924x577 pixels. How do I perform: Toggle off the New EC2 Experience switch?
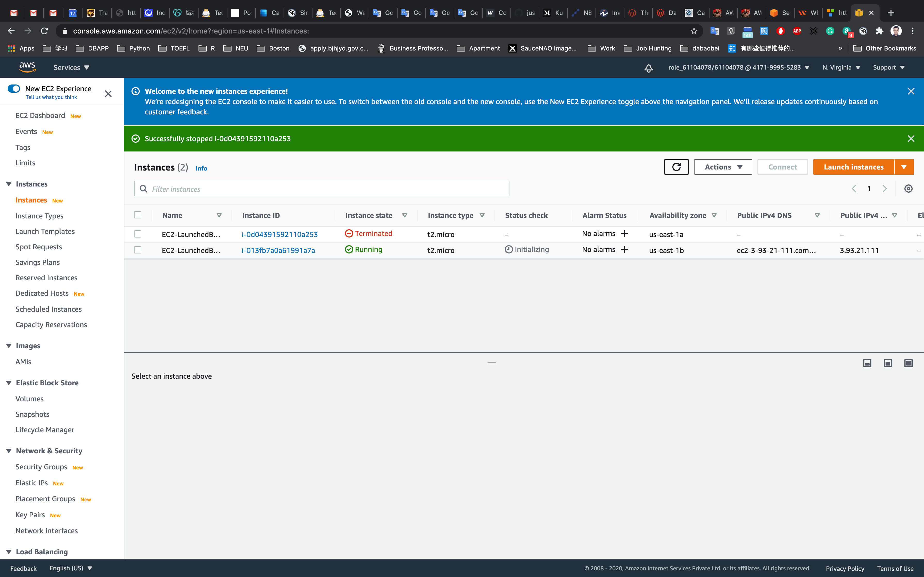pyautogui.click(x=14, y=89)
